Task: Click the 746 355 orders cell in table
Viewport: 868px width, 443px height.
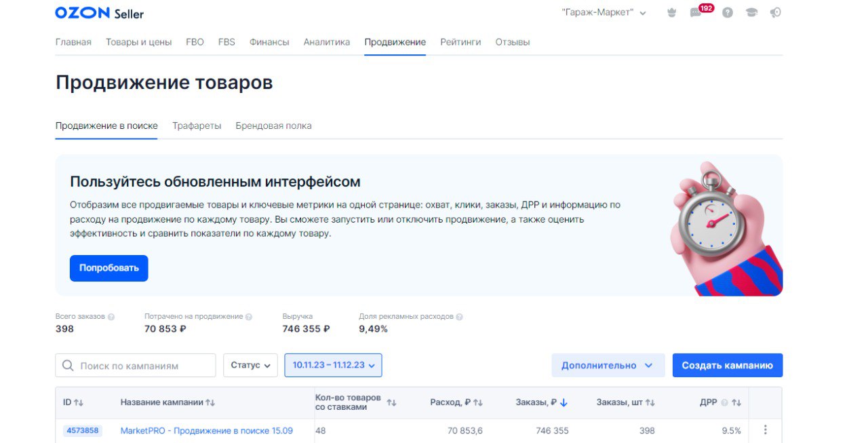Action: tap(552, 431)
